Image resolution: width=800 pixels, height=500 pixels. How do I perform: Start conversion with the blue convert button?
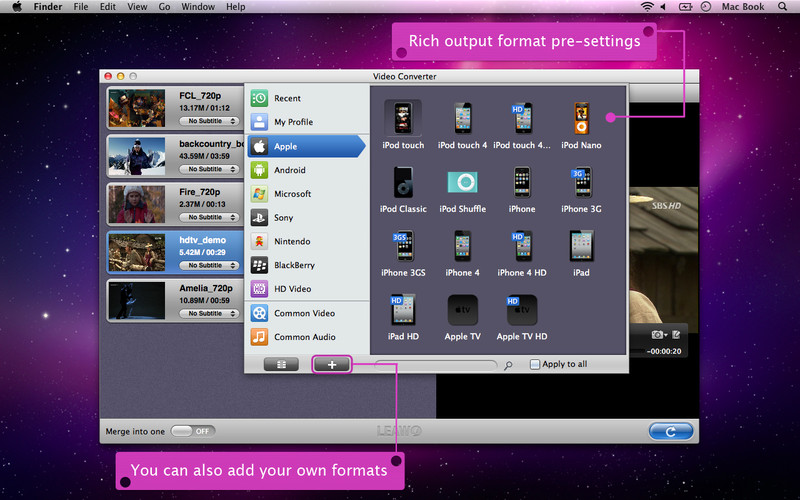point(671,432)
